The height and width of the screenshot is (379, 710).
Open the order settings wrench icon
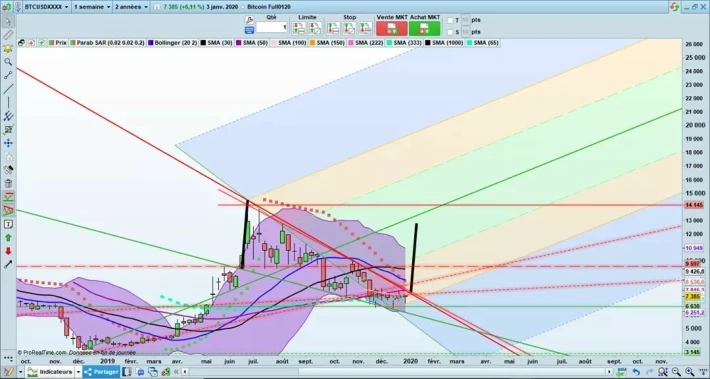(249, 20)
